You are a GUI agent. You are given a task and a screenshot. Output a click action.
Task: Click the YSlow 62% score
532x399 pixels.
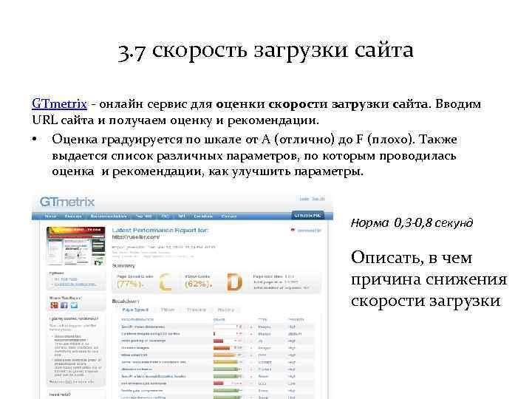coord(199,284)
